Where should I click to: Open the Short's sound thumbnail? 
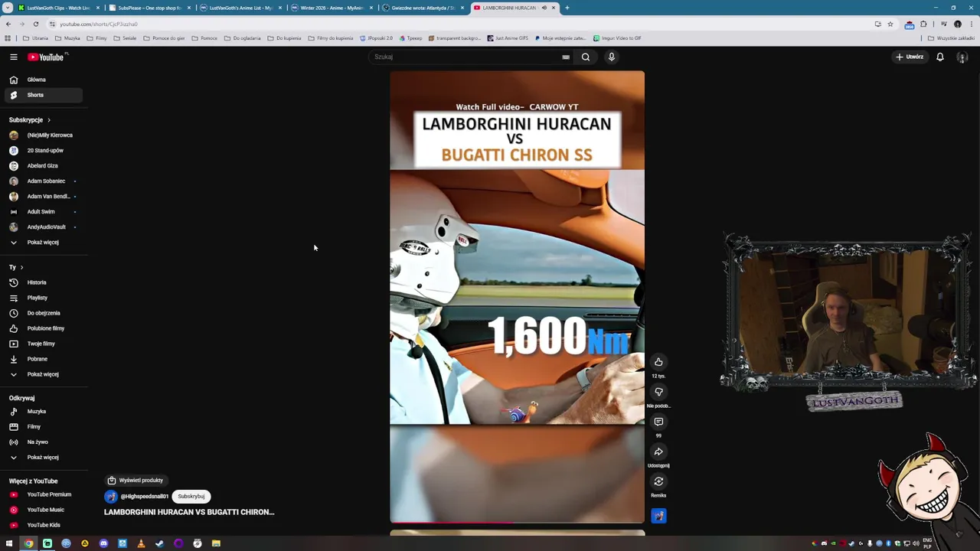pos(658,516)
